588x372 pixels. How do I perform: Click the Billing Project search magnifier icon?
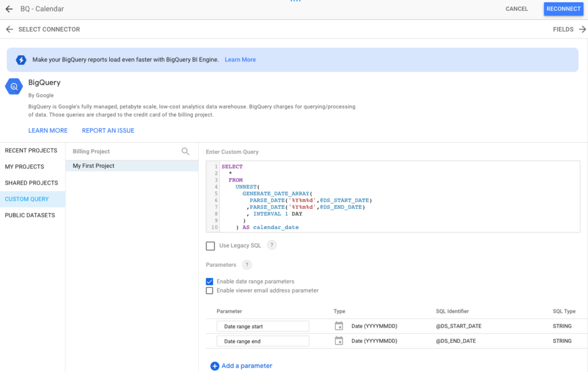pyautogui.click(x=185, y=151)
